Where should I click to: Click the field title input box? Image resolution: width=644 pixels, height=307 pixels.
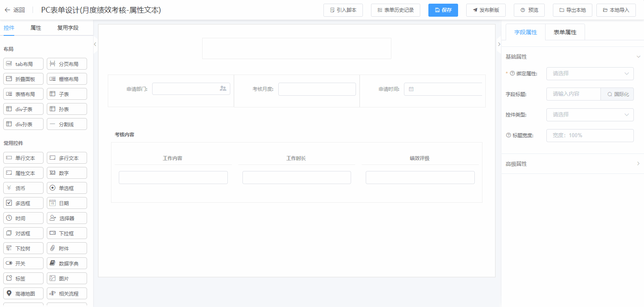[573, 94]
